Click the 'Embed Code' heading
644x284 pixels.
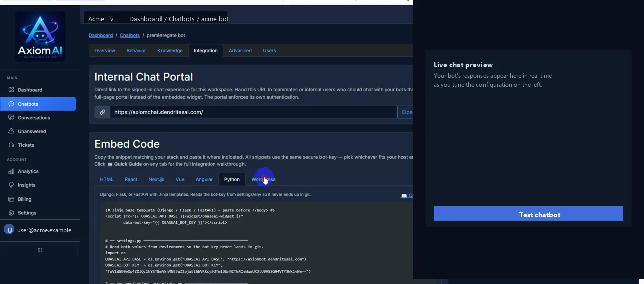(x=127, y=144)
